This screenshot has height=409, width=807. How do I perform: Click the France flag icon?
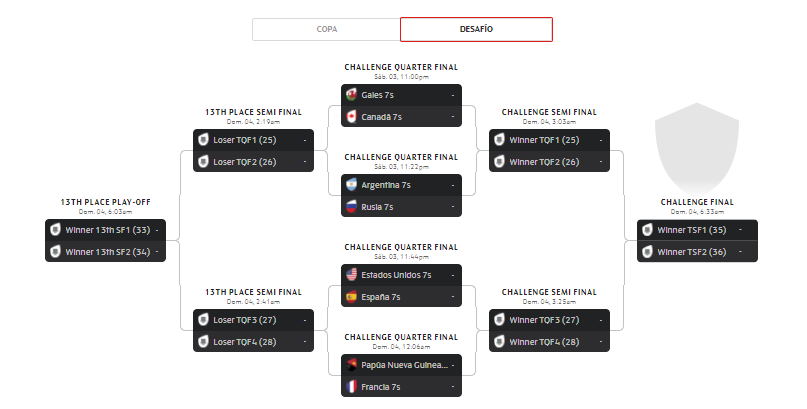pos(351,387)
